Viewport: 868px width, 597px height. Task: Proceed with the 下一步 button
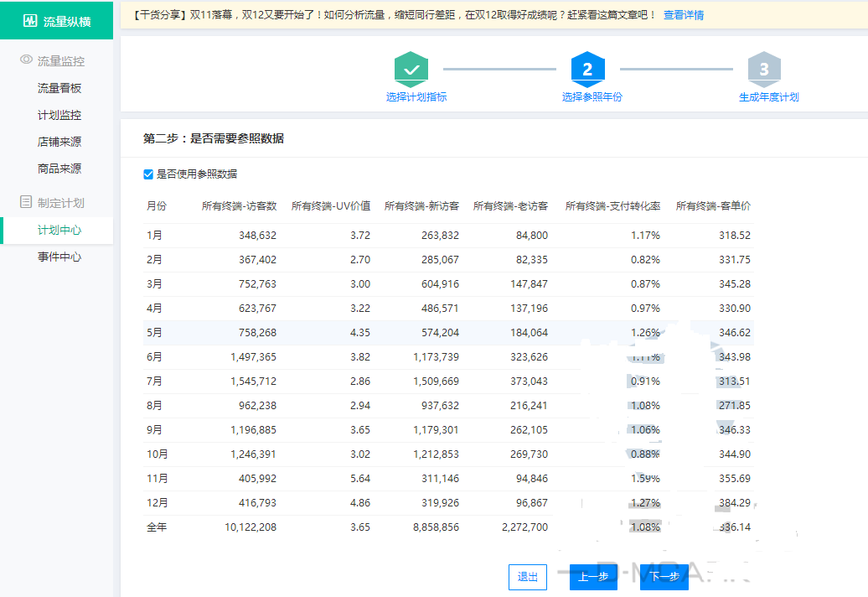(664, 577)
